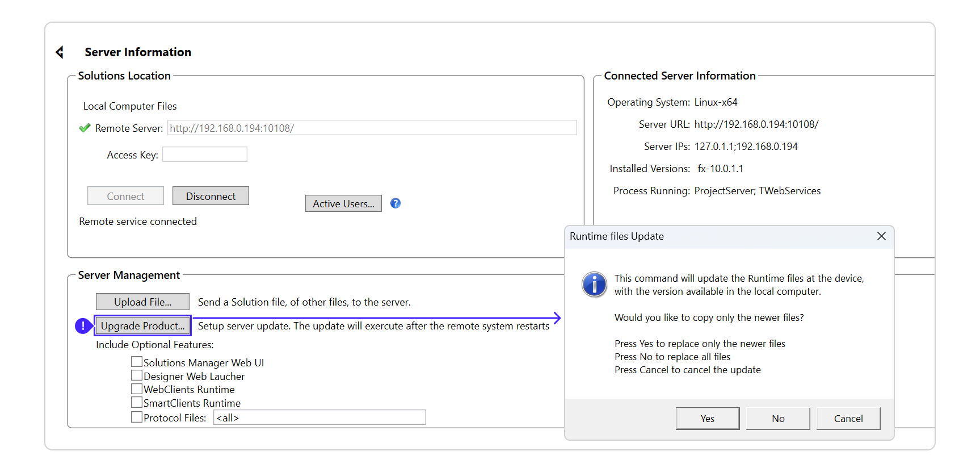The height and width of the screenshot is (472, 980).
Task: Tick the Protocol Files checkbox
Action: click(137, 417)
